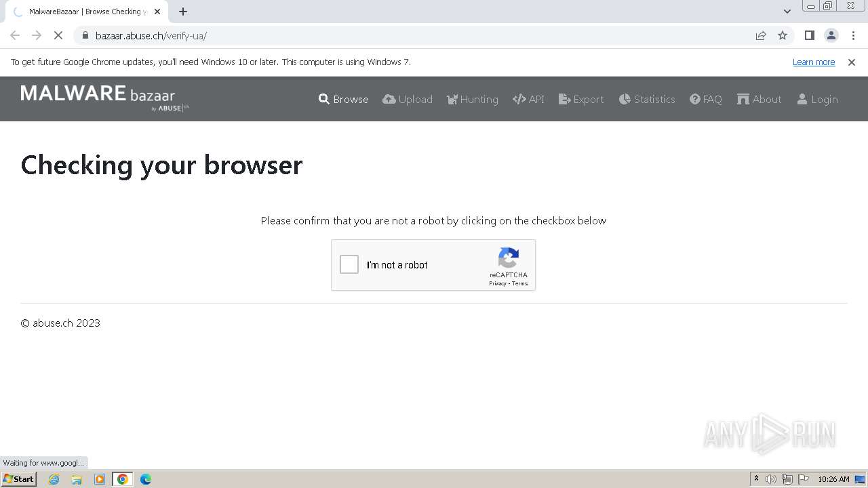Screen dimensions: 868x488
Task: Open the Action Center flag icon
Action: pos(804,479)
